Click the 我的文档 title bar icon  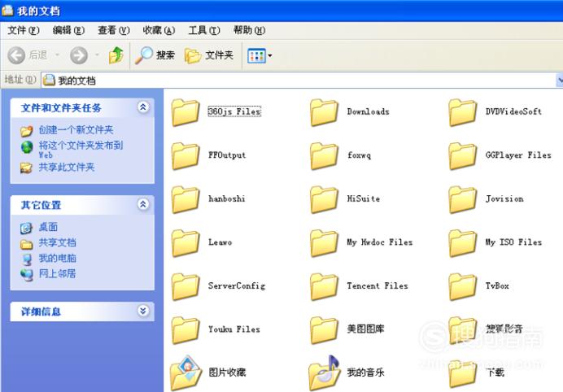tap(7, 11)
